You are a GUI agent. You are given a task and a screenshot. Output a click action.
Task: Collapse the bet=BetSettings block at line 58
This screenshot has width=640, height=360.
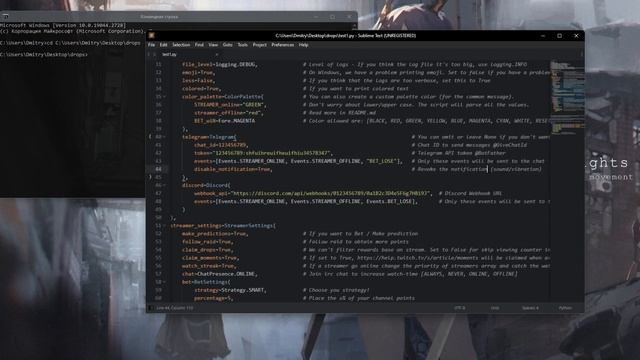point(164,282)
